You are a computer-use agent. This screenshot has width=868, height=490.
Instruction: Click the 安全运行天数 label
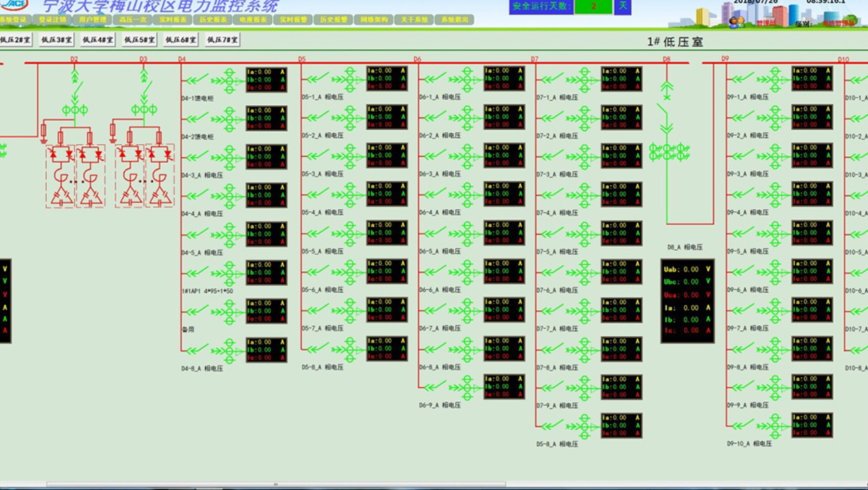(540, 6)
